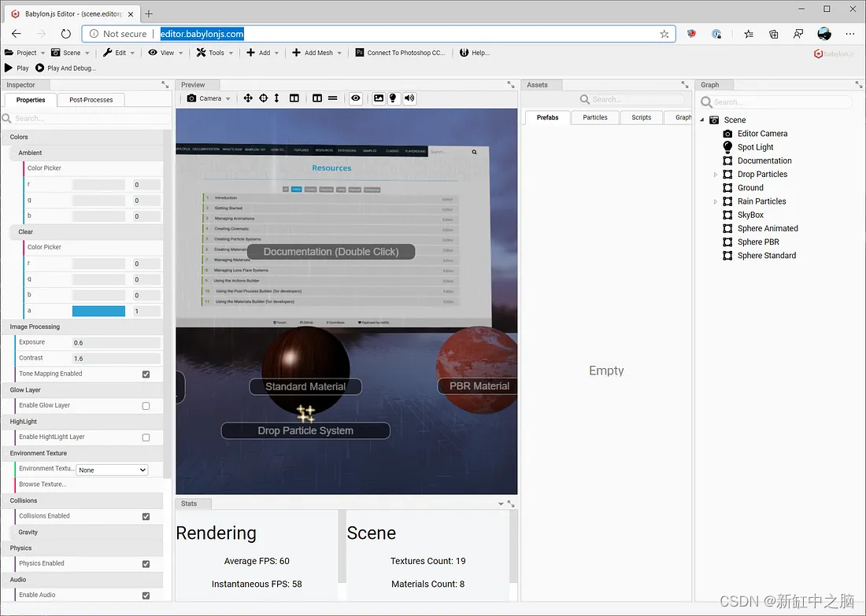Select Ground mesh in the graph
This screenshot has height=616, width=866.
pos(750,188)
